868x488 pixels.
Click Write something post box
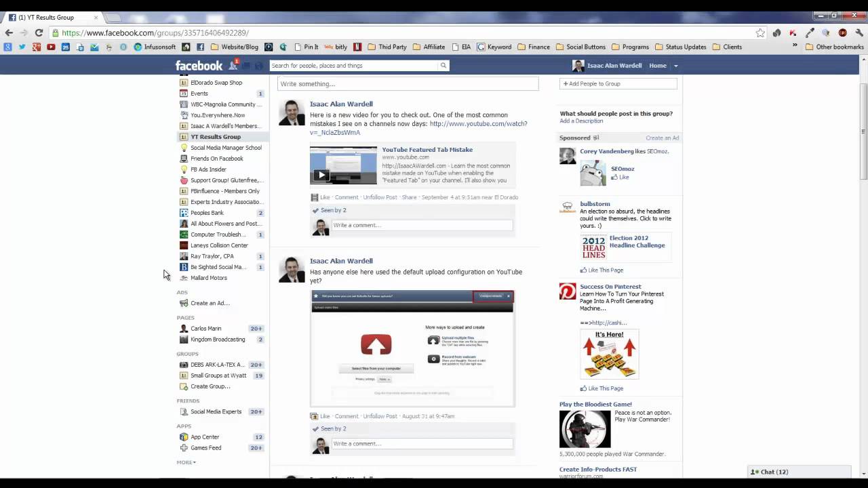click(x=408, y=84)
